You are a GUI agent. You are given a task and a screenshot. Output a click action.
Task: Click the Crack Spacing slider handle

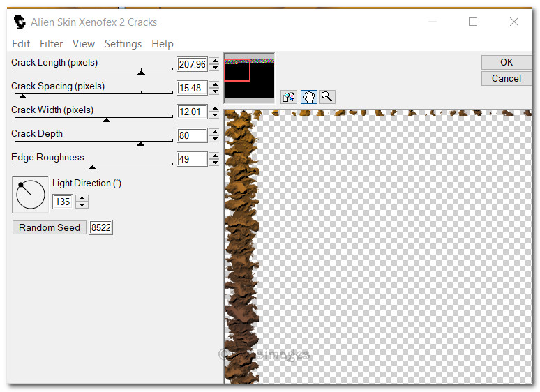pos(22,96)
